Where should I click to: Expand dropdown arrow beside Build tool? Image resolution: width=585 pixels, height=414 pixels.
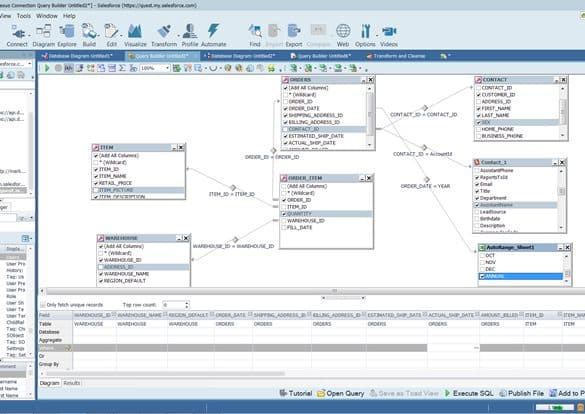98,35
